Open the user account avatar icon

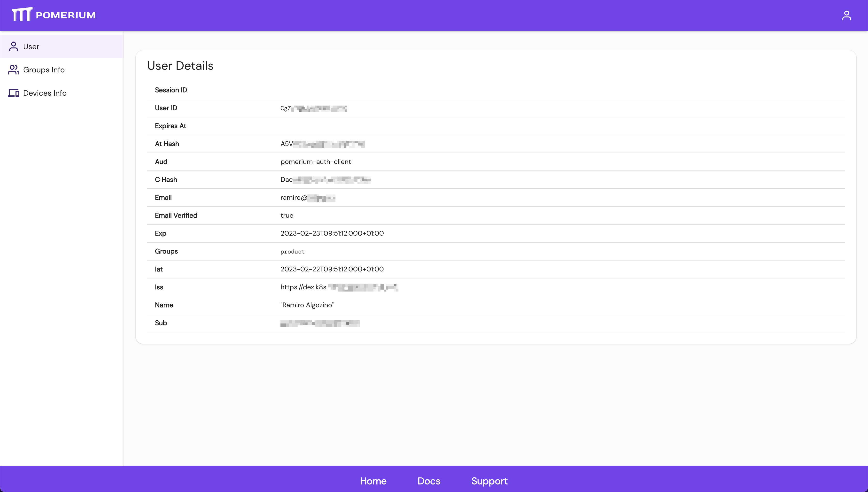click(846, 15)
